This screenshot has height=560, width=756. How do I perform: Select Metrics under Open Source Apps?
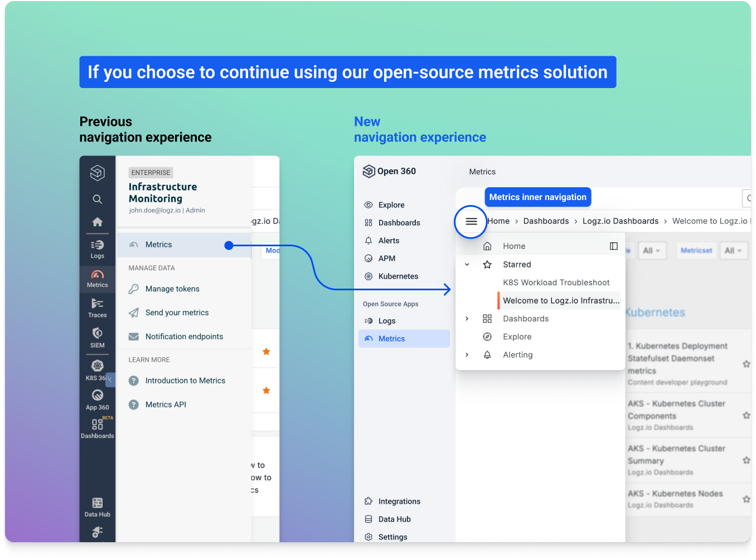point(391,339)
